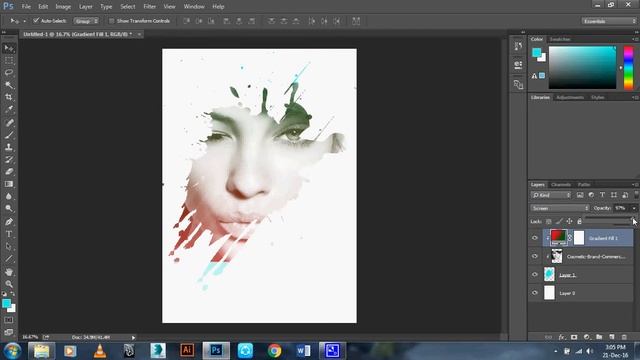Select the Magic Wand tool
Image resolution: width=640 pixels, height=360 pixels.
click(x=9, y=85)
